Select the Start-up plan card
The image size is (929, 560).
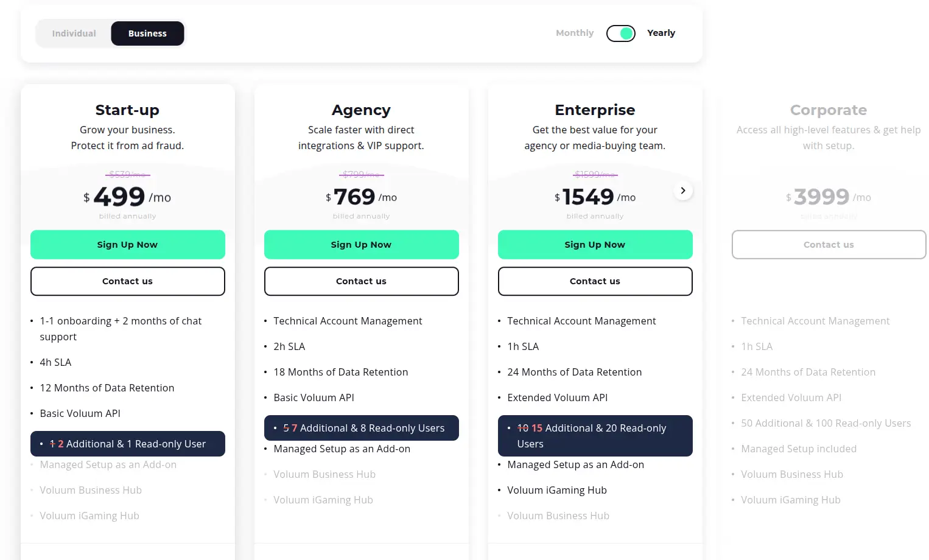point(127,110)
